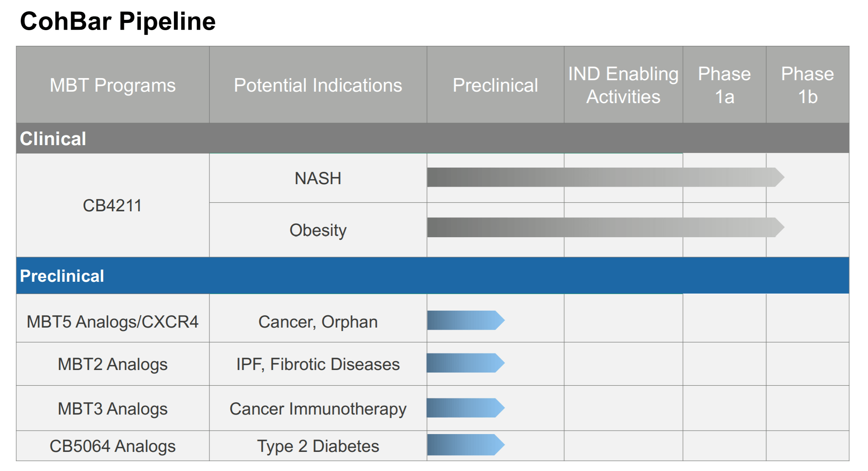Click the CB4211 program cell
Viewport: 868px width, 471px height.
coord(113,205)
